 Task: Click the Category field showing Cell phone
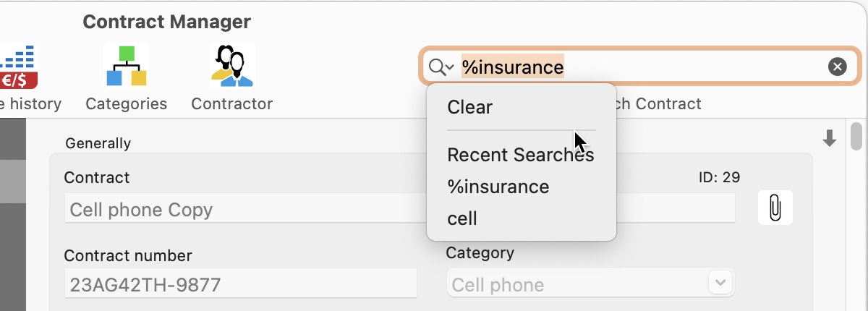(x=590, y=283)
